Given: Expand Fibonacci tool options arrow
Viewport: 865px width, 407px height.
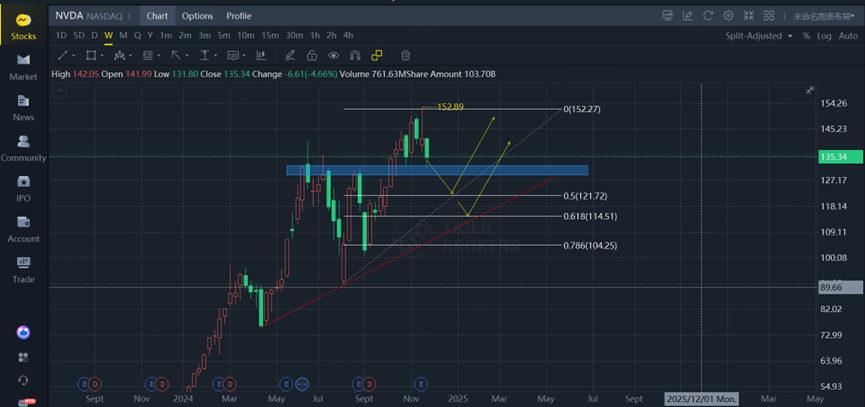Looking at the screenshot, I should [158, 56].
